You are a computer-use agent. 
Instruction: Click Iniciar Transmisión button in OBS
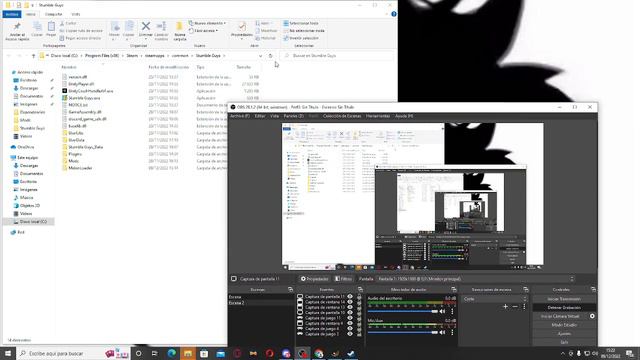[x=564, y=299]
